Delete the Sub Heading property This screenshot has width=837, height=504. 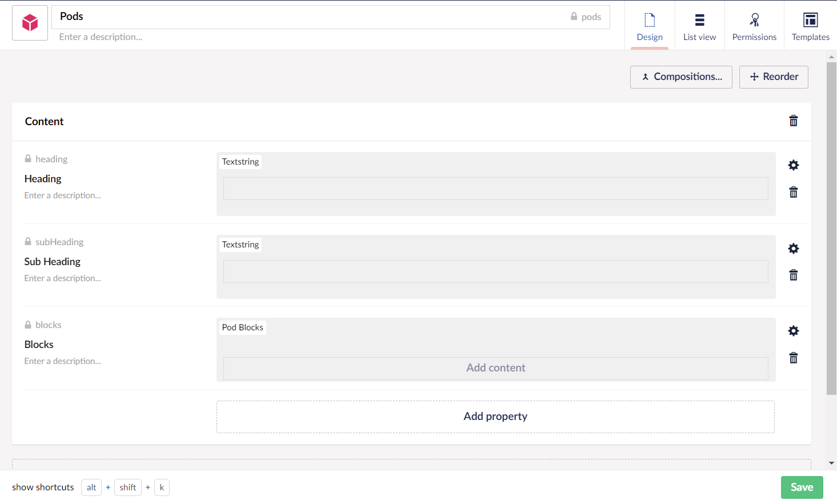(793, 275)
